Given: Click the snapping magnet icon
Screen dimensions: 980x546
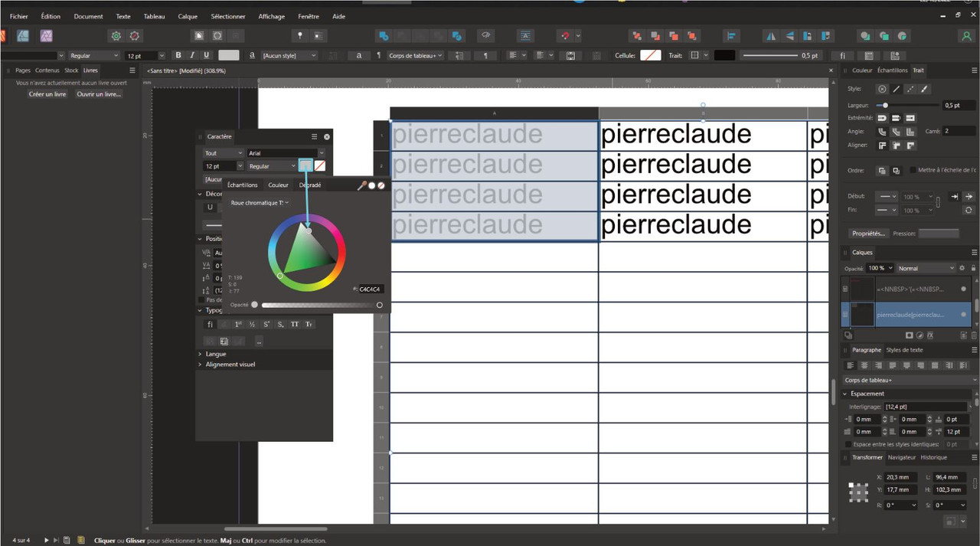Looking at the screenshot, I should click(x=564, y=36).
